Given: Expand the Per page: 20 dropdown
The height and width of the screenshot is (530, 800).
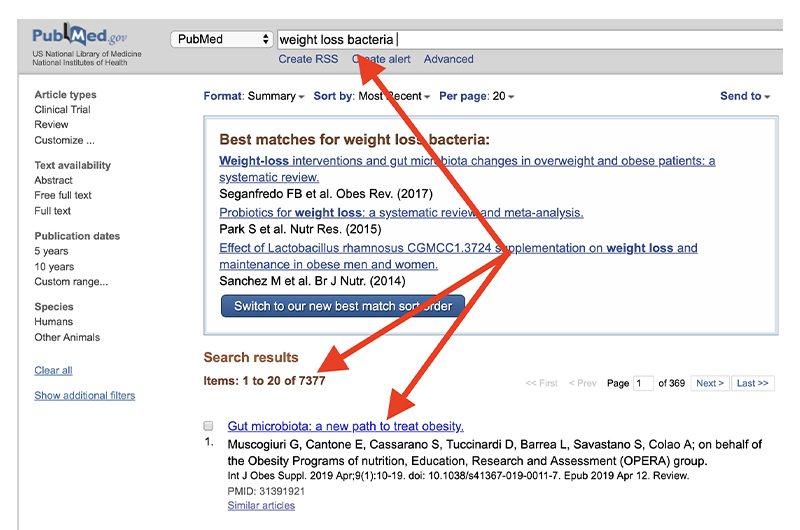Looking at the screenshot, I should click(x=476, y=97).
